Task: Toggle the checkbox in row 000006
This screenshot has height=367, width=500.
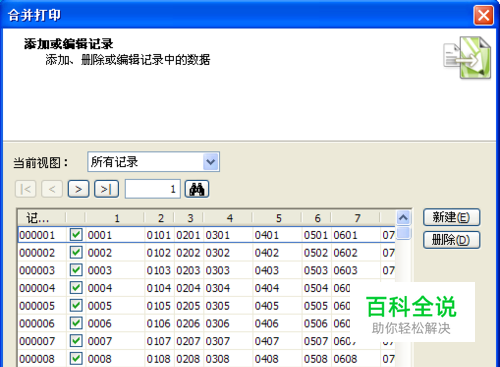Action: tap(76, 323)
